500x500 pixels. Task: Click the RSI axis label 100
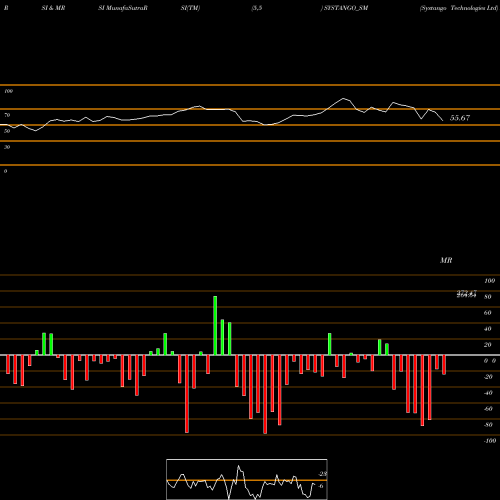click(8, 91)
